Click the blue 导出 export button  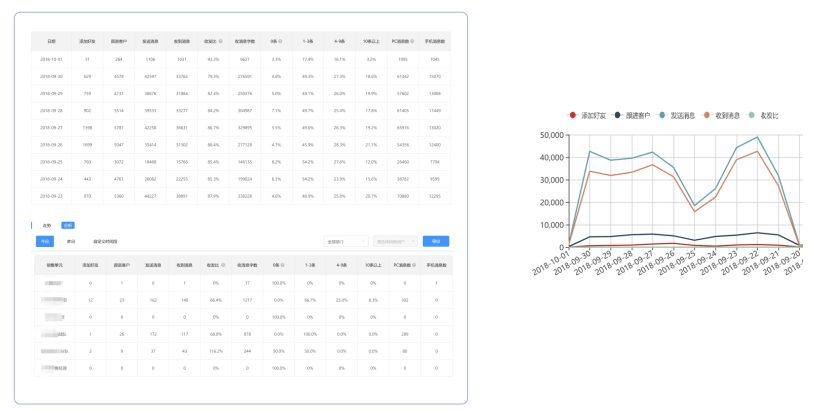[x=436, y=241]
